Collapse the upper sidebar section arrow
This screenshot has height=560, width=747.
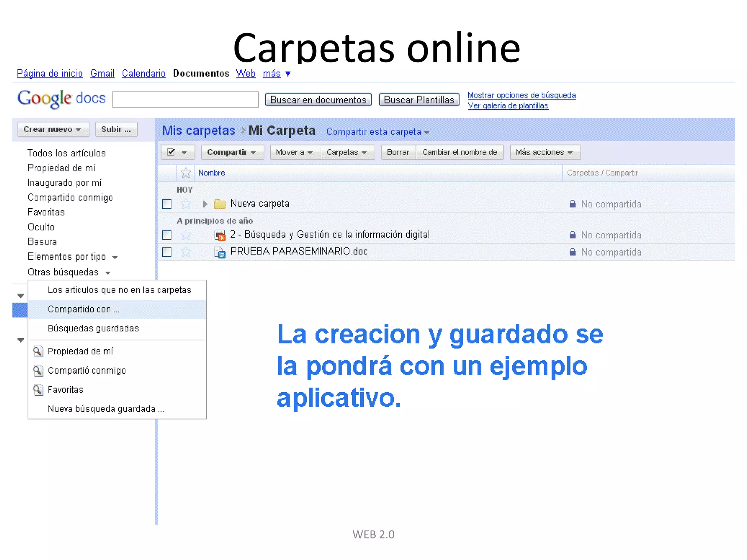20,296
